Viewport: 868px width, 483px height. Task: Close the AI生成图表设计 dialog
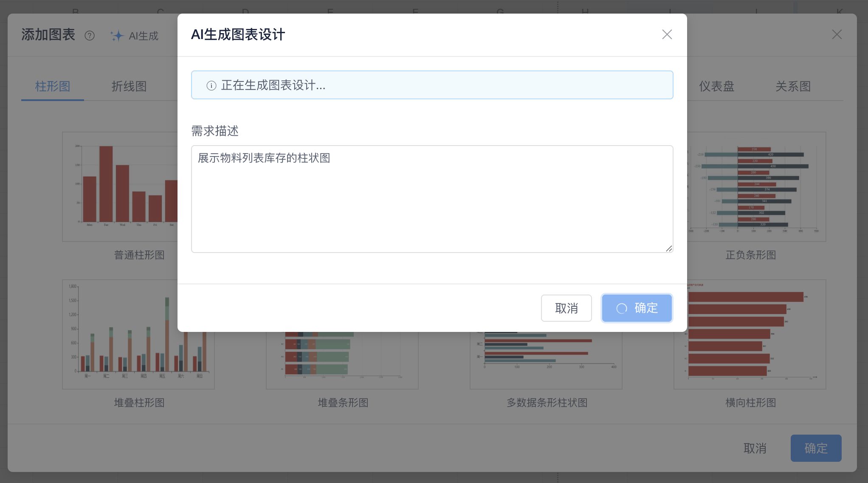(667, 34)
